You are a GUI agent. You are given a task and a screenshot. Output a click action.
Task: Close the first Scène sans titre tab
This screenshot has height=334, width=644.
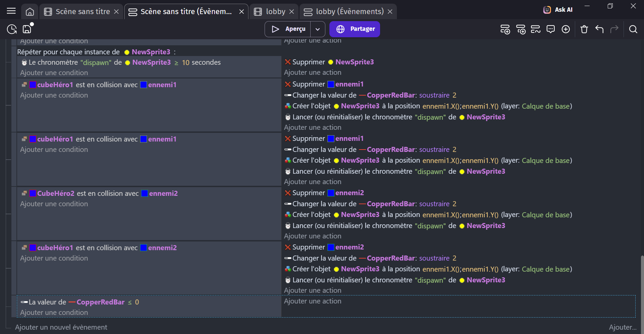[117, 12]
